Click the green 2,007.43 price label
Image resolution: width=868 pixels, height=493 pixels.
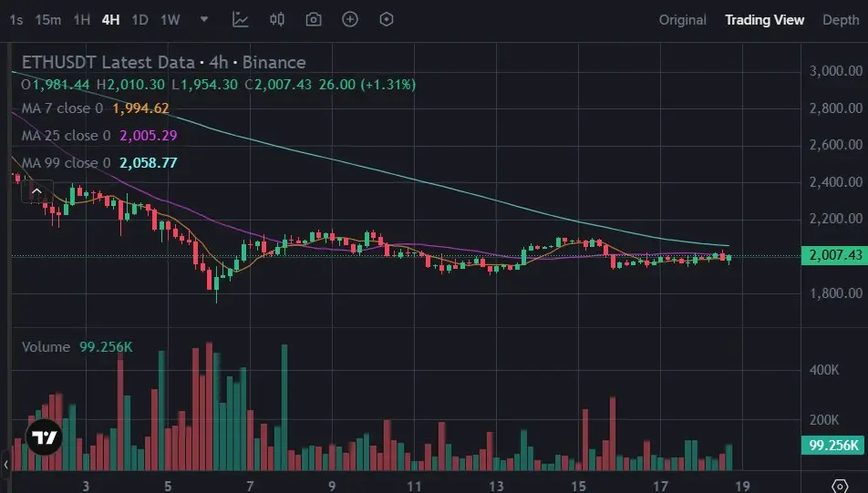coord(834,255)
